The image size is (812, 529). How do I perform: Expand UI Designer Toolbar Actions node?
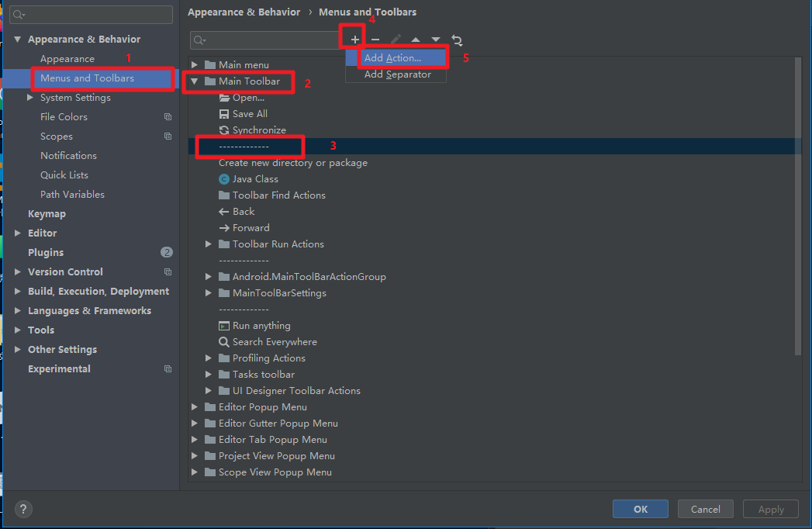208,391
